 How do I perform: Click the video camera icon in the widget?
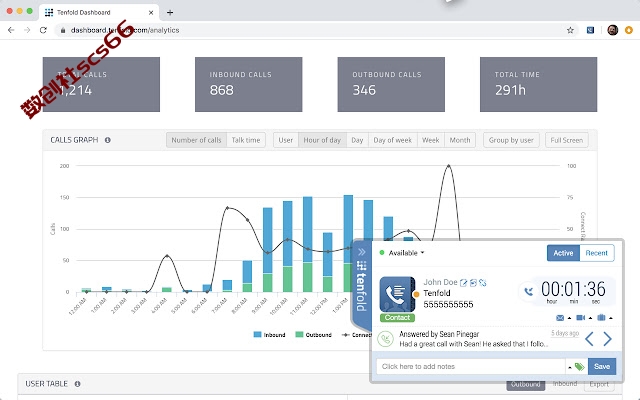pos(580,318)
